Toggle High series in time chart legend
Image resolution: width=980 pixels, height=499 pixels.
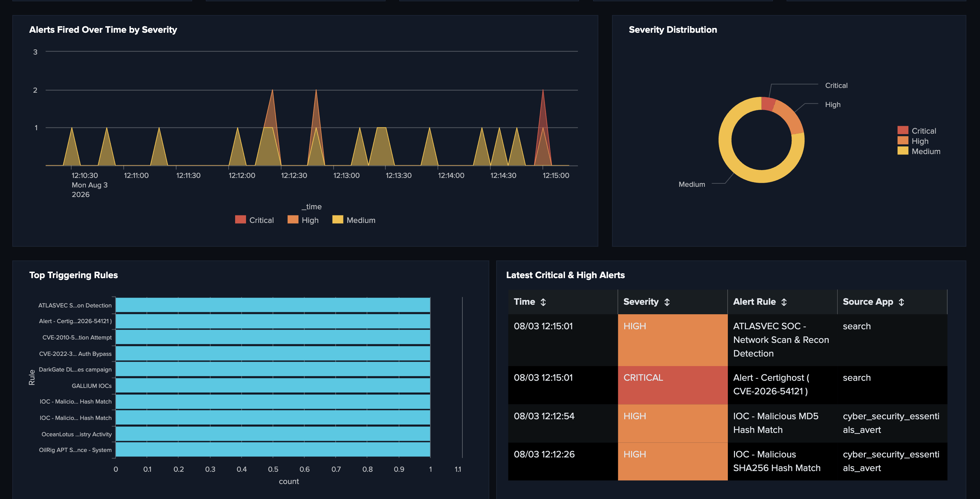303,220
